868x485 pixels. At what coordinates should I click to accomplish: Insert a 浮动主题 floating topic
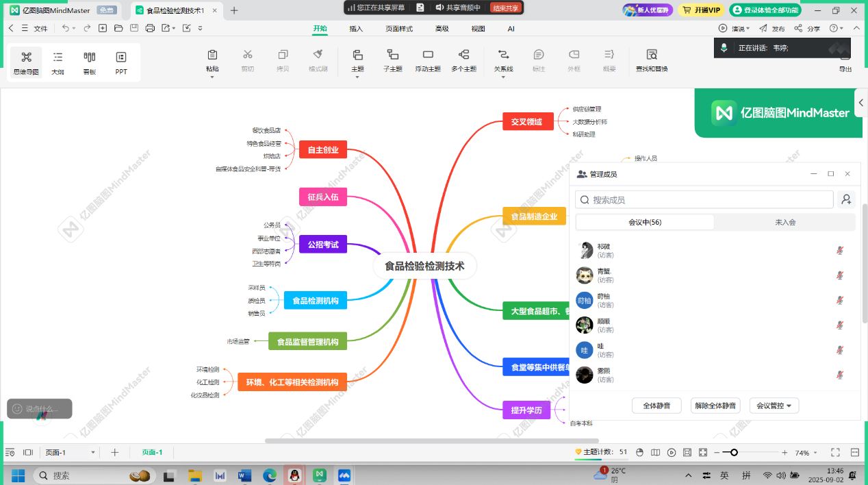tap(428, 60)
